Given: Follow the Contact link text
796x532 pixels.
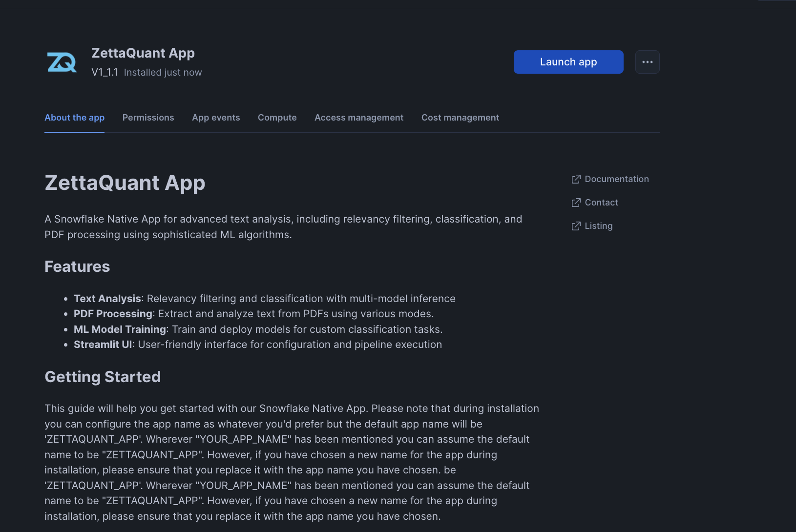Looking at the screenshot, I should click(x=601, y=203).
